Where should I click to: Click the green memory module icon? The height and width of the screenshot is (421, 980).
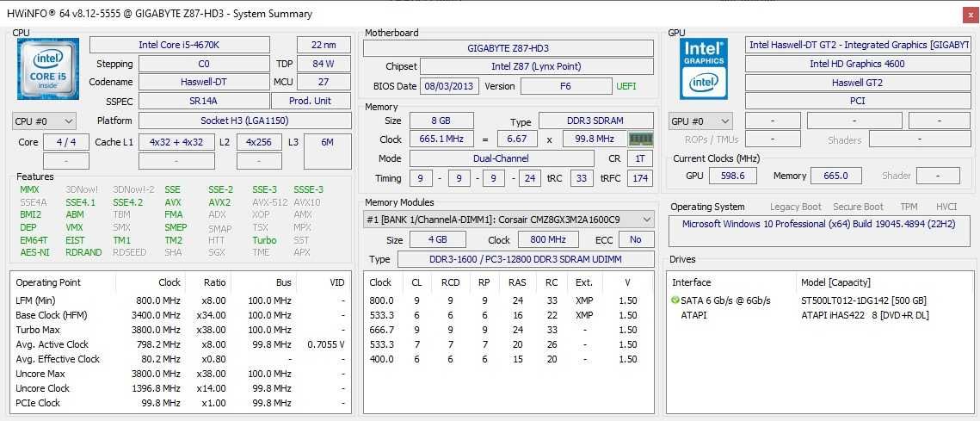pos(641,139)
